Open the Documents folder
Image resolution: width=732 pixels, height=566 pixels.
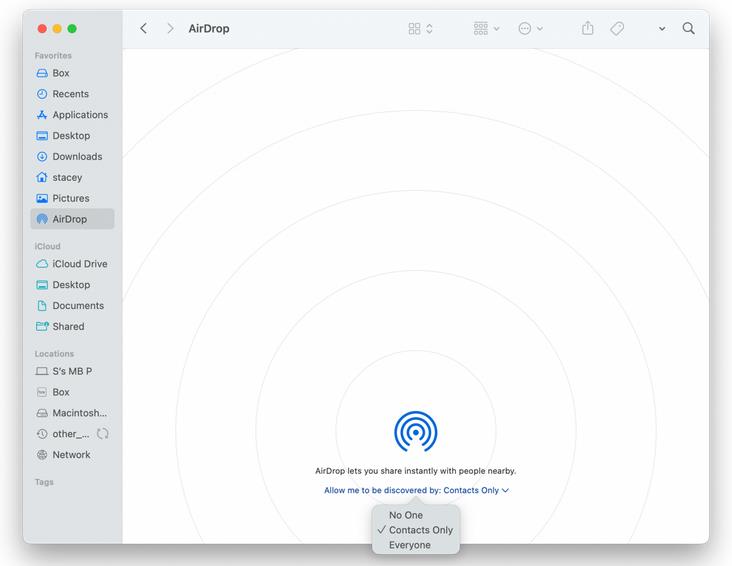click(x=72, y=306)
